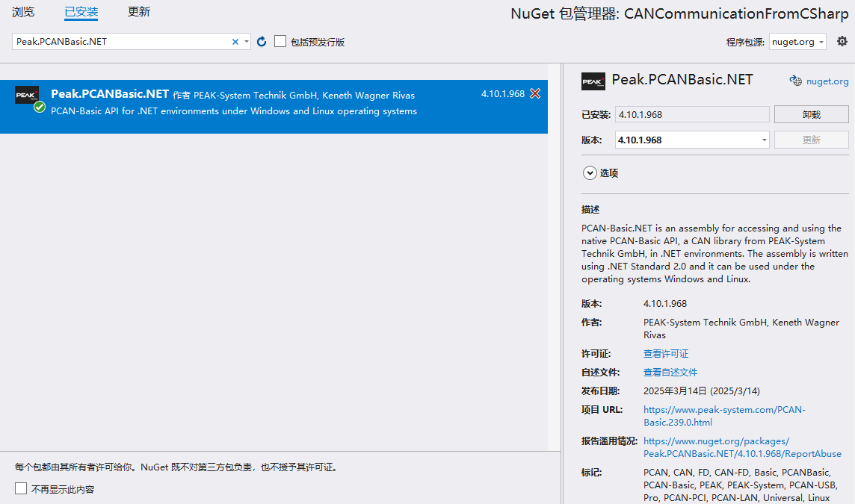Open the nuget.org link in details pane
The height and width of the screenshot is (504, 855).
click(827, 81)
